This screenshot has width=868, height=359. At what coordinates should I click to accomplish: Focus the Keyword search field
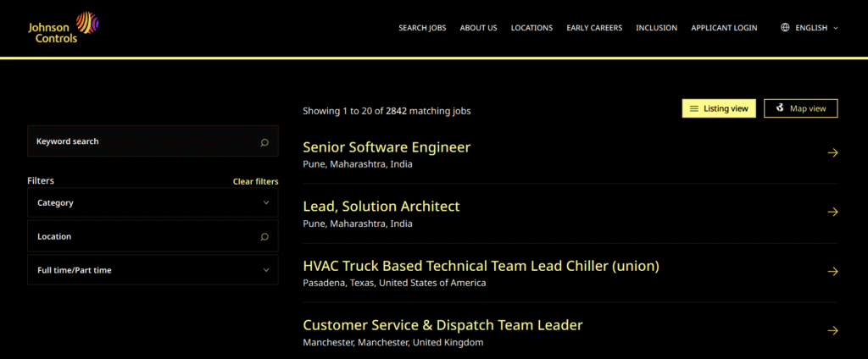[153, 141]
